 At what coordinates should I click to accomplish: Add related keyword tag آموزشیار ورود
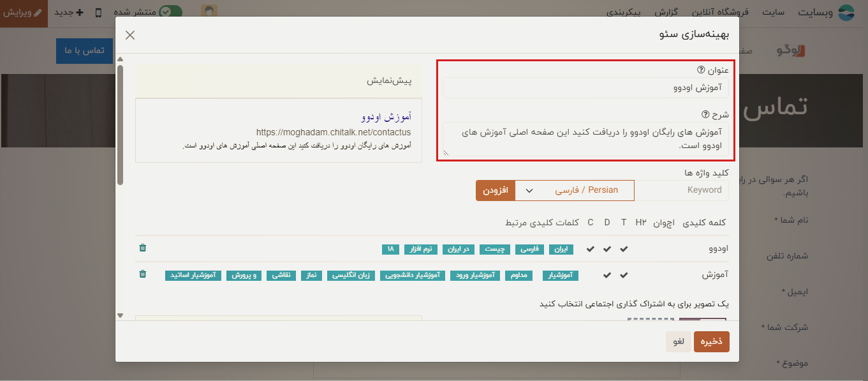click(x=474, y=275)
